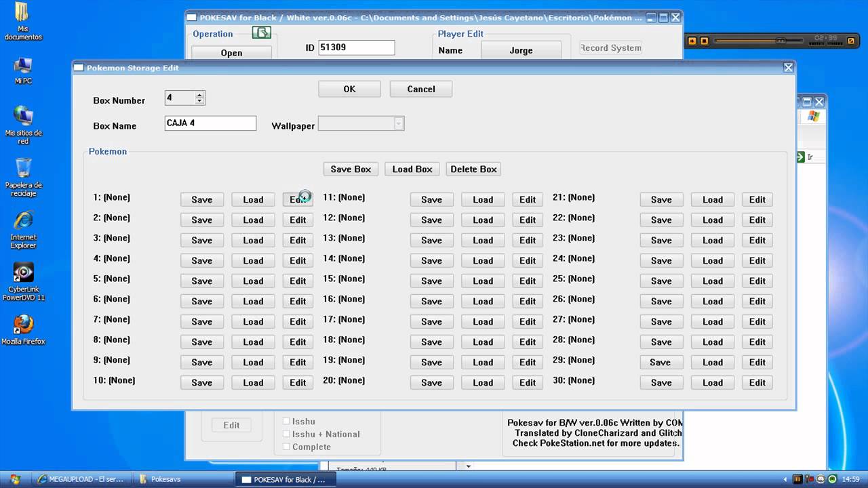868x488 pixels.
Task: Click greyed Edit button below storage dialog
Action: (231, 425)
